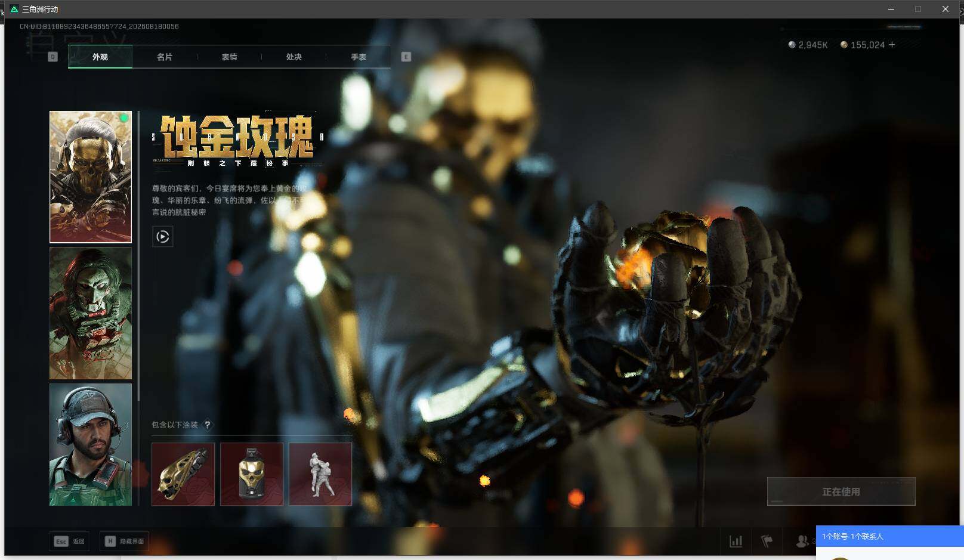Click the CN UID text at top

coord(99,26)
